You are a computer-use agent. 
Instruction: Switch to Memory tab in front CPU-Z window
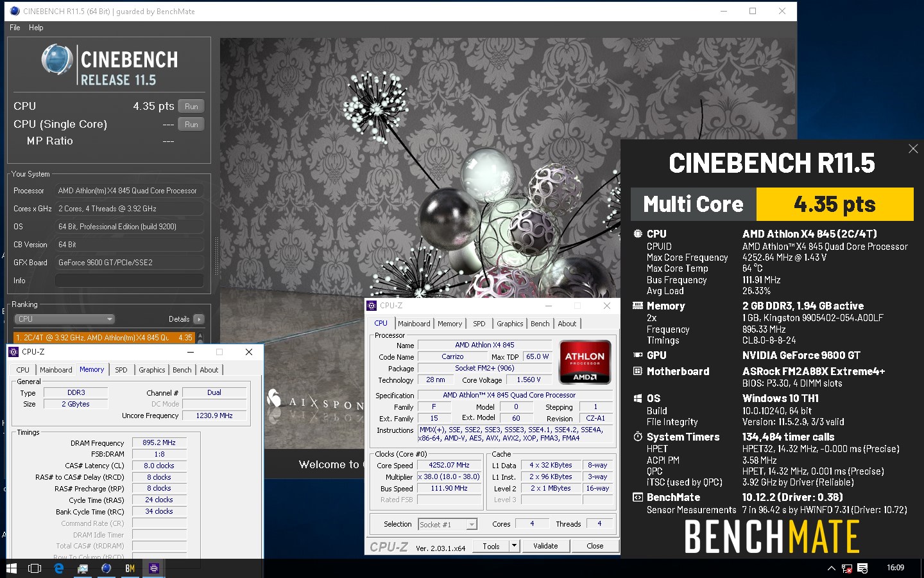(x=450, y=324)
